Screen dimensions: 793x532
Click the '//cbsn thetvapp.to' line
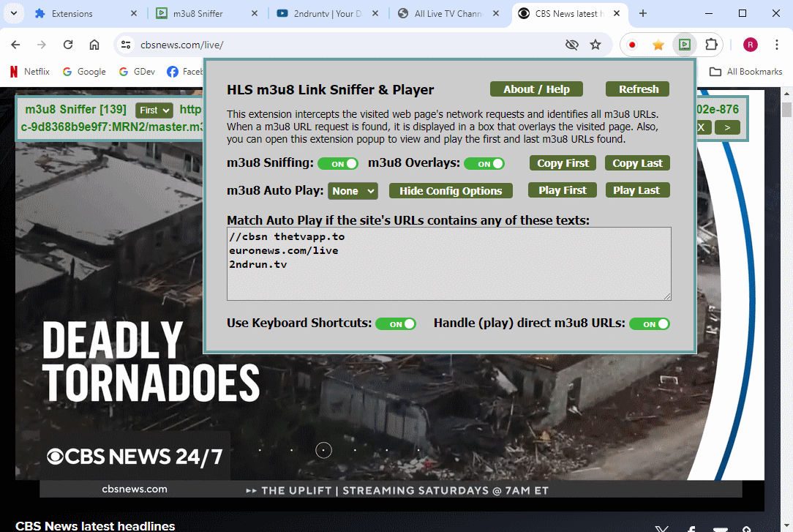pos(287,236)
